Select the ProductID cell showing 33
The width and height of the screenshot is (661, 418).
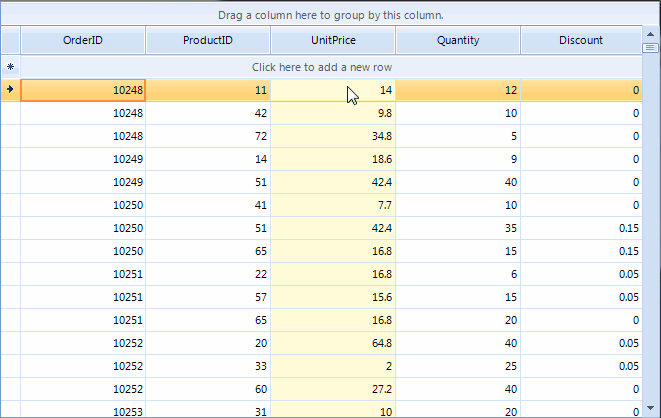208,366
